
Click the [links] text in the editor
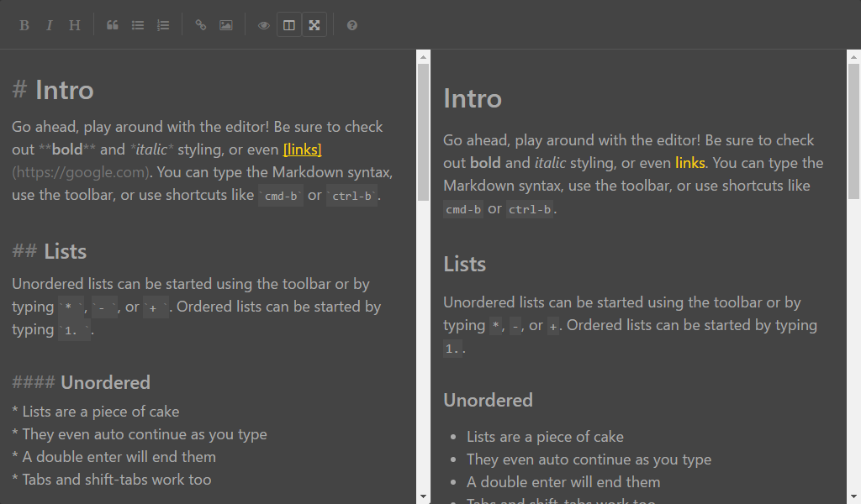(x=303, y=150)
